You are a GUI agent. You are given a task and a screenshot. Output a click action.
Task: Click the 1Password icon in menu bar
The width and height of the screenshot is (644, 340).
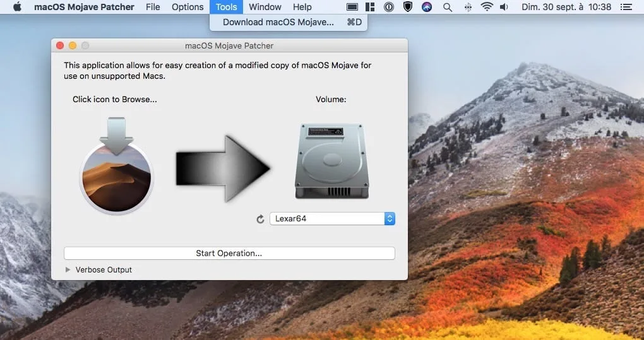tap(388, 7)
